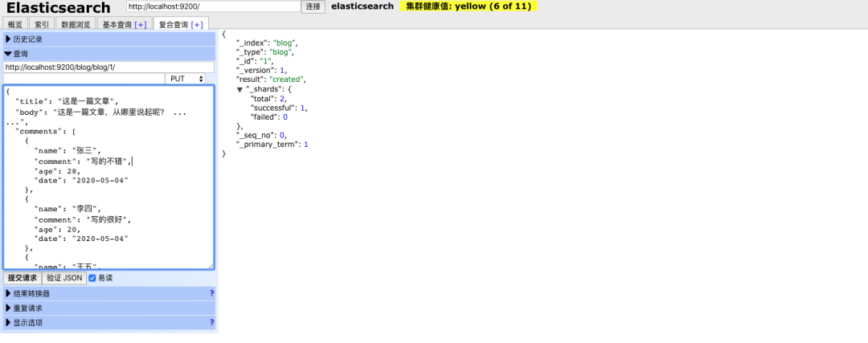This screenshot has height=343, width=868.
Task: Click the Elasticsearch title heading
Action: click(x=59, y=7)
